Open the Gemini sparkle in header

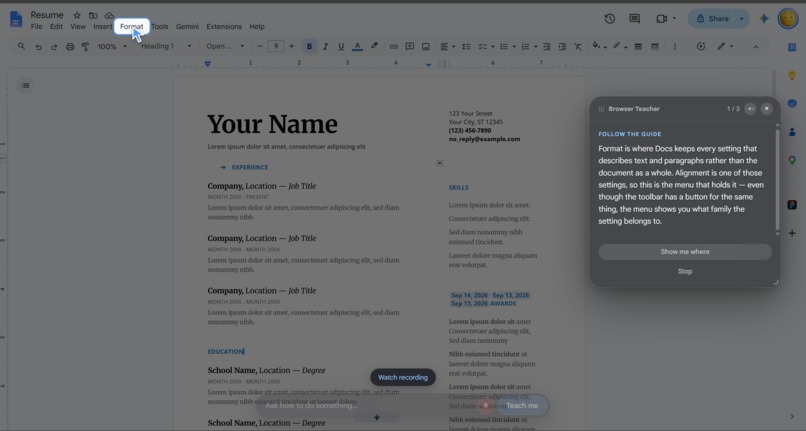click(764, 19)
